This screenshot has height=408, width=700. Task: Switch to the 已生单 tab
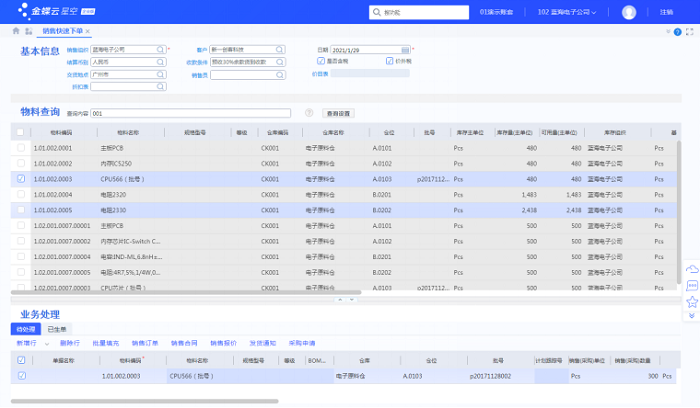click(56, 328)
